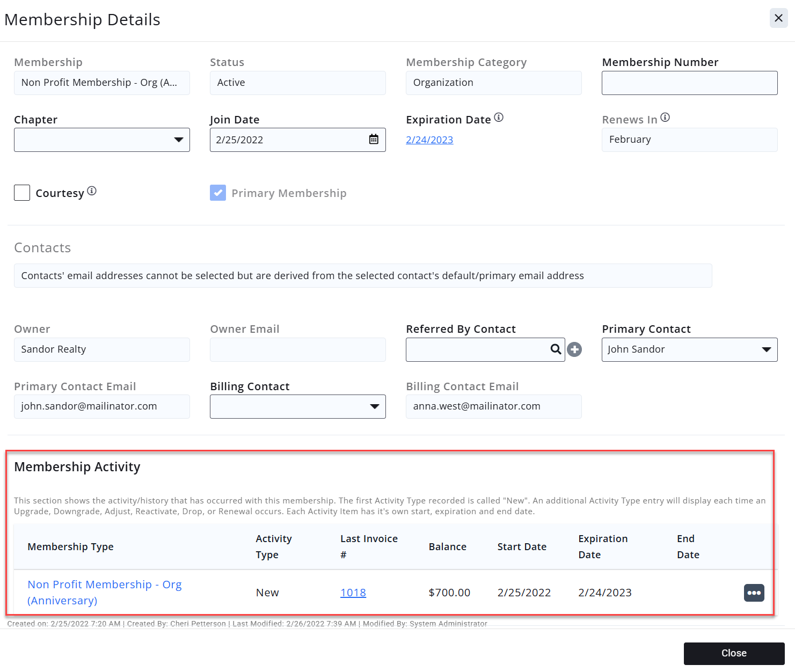Click the Membership Activity heading

pyautogui.click(x=77, y=467)
